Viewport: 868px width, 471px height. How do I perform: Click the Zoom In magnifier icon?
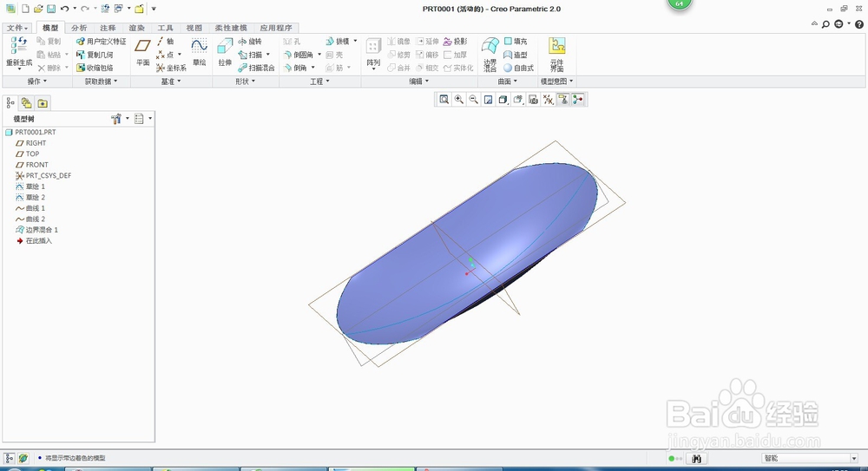(x=459, y=100)
